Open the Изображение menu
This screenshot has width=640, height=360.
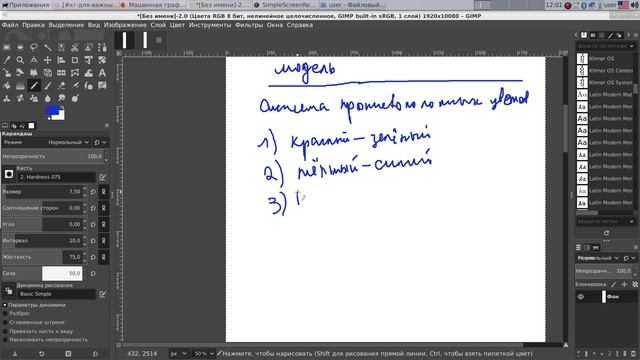(x=125, y=25)
